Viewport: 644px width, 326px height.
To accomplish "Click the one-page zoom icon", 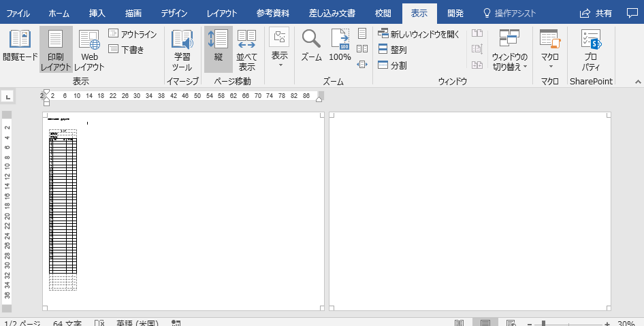I will (x=362, y=33).
